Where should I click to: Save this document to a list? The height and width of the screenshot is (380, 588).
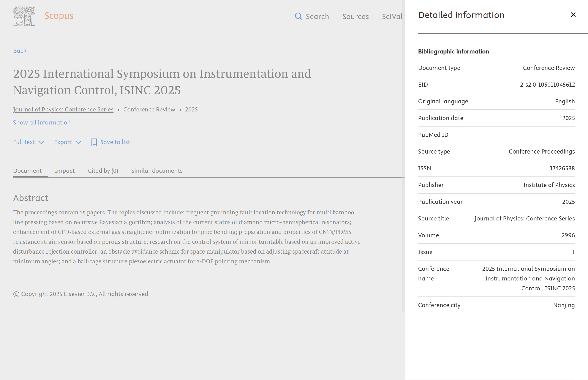[115, 142]
